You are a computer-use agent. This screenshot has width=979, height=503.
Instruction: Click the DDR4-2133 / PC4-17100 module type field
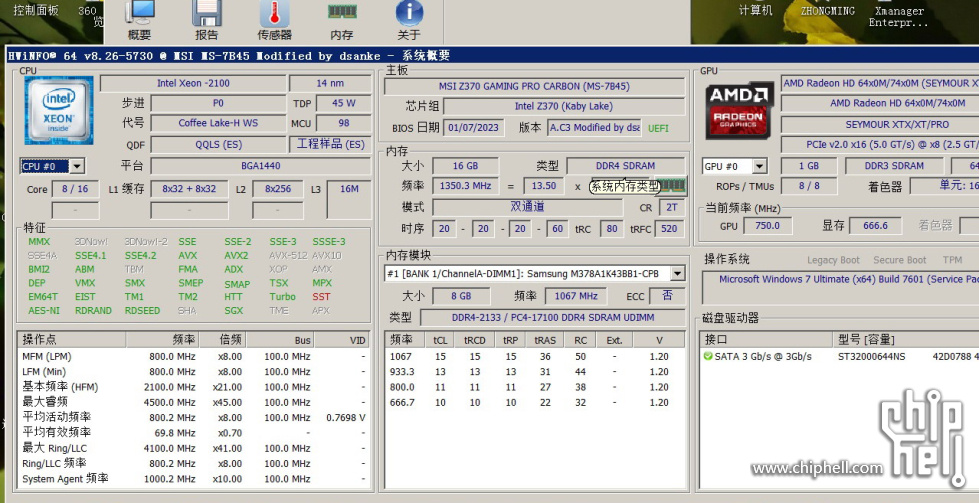tap(553, 317)
